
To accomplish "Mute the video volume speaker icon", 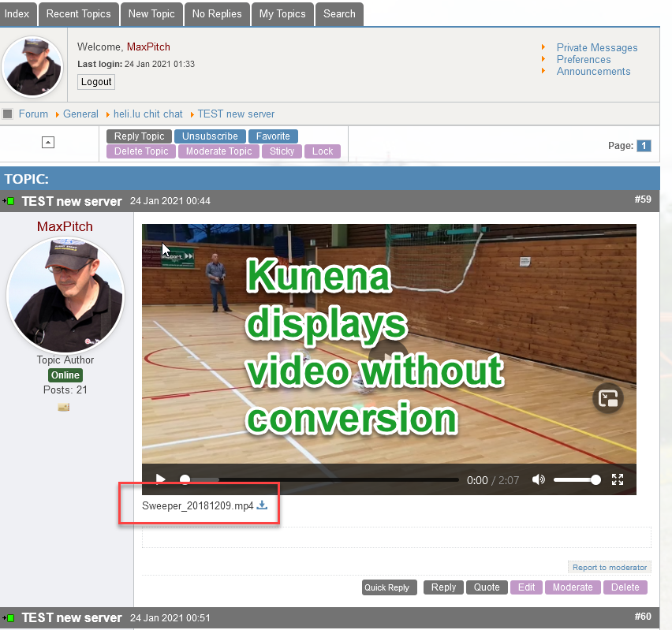I will tap(539, 479).
